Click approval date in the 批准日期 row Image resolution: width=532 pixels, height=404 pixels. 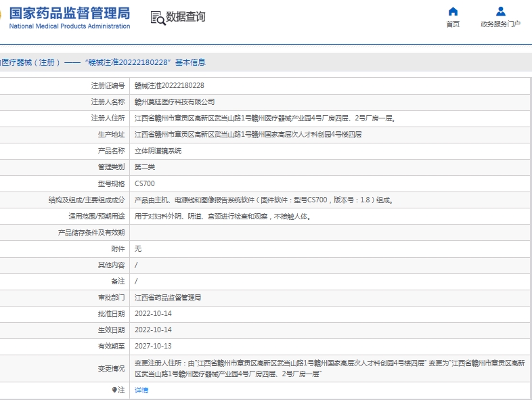[153, 313]
